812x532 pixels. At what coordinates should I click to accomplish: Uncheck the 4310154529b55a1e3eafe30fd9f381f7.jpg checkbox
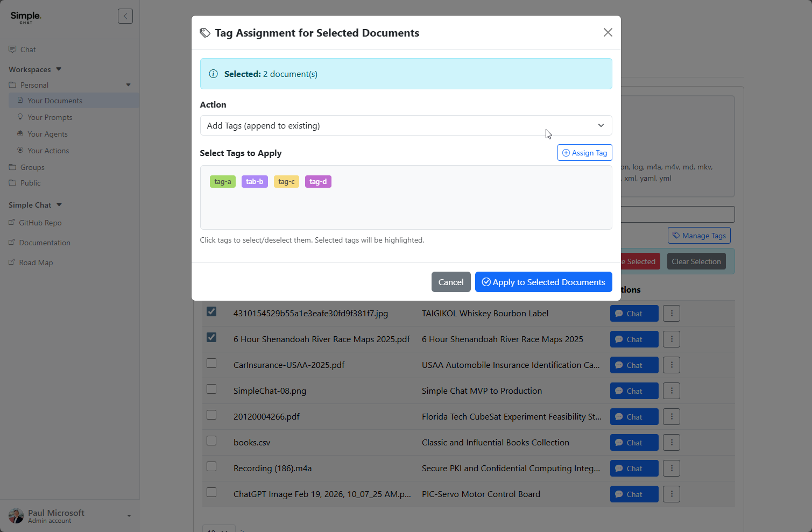coord(211,311)
